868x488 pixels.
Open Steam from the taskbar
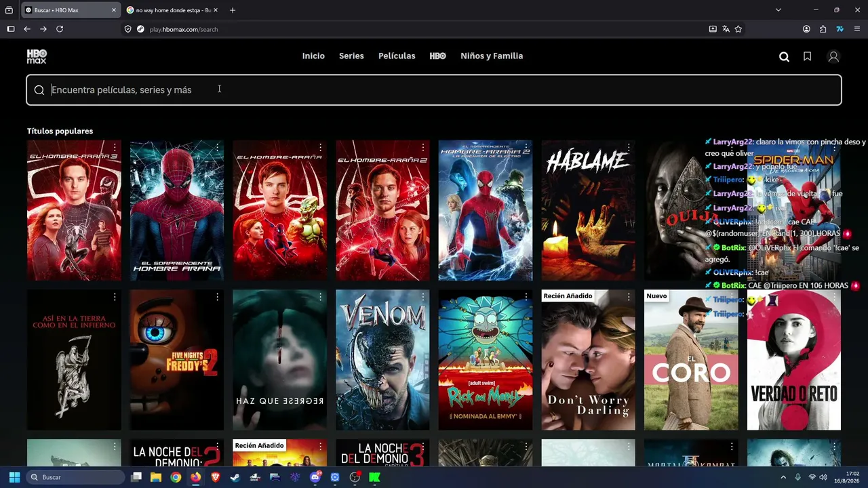tap(235, 477)
